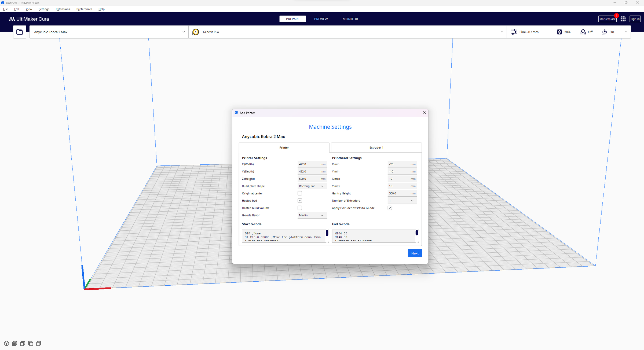Open the Build plate shape dropdown
Viewport: 644px width, 350px height.
coord(312,186)
